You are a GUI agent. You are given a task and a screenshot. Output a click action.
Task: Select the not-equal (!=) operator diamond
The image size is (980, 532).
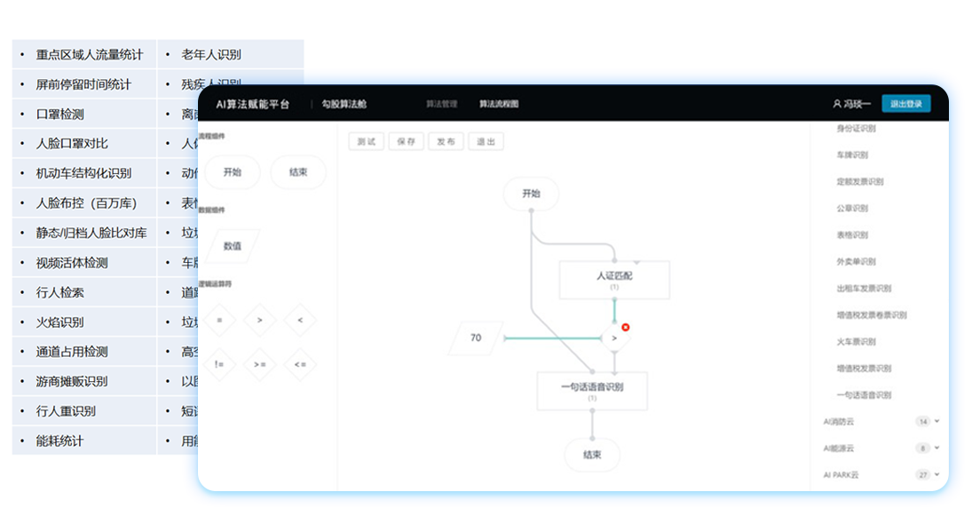(219, 364)
